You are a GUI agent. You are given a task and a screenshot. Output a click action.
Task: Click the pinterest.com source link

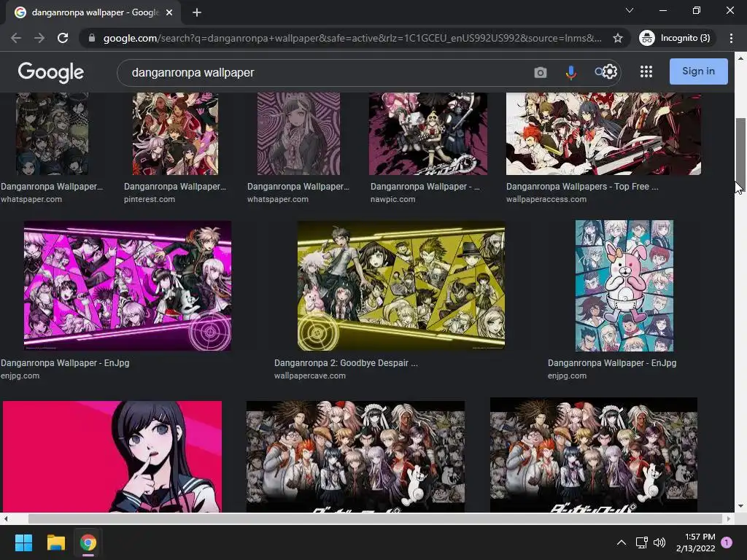[x=149, y=199]
